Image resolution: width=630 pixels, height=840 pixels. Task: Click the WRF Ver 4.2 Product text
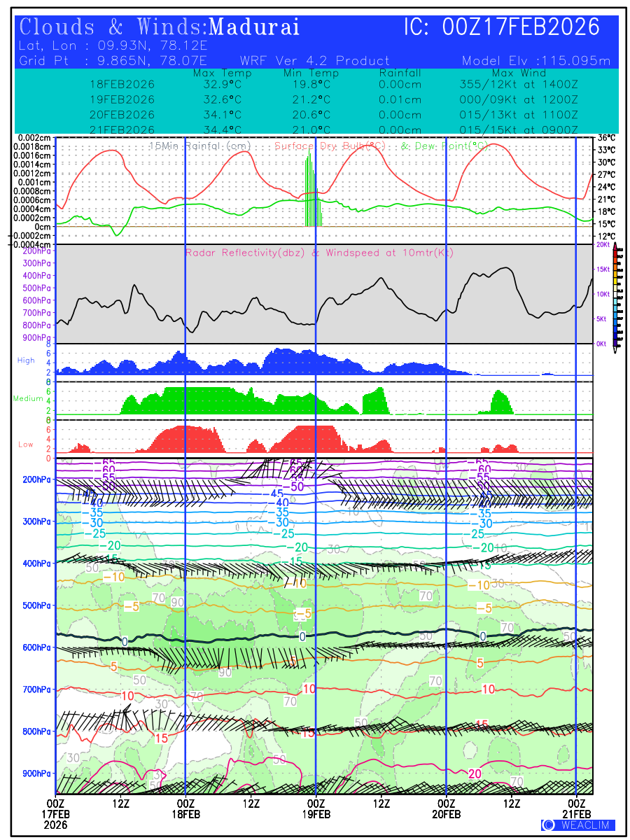tap(314, 61)
